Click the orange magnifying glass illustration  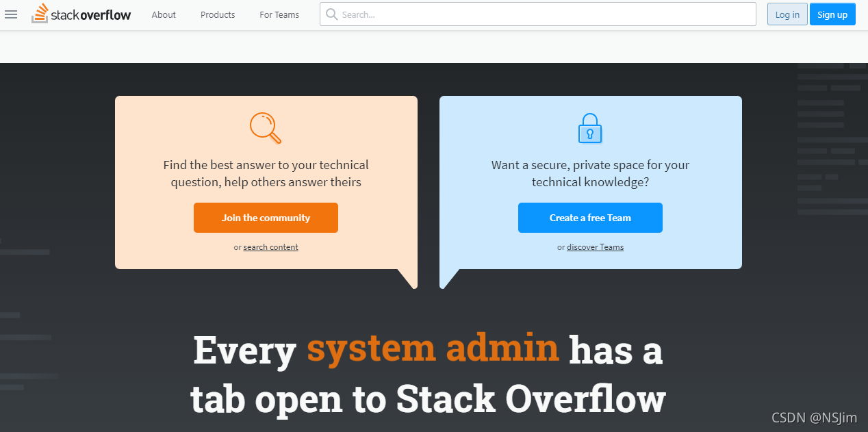(266, 128)
